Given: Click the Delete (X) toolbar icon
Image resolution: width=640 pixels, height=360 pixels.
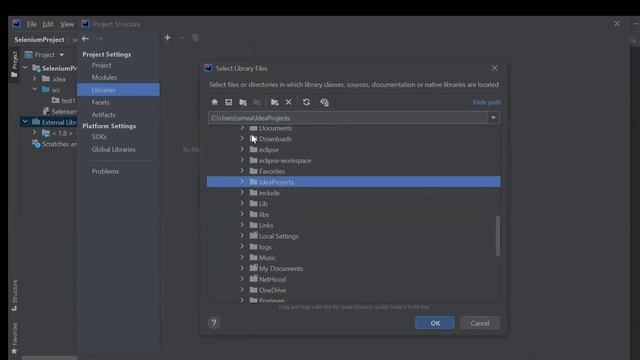Looking at the screenshot, I should 289,102.
